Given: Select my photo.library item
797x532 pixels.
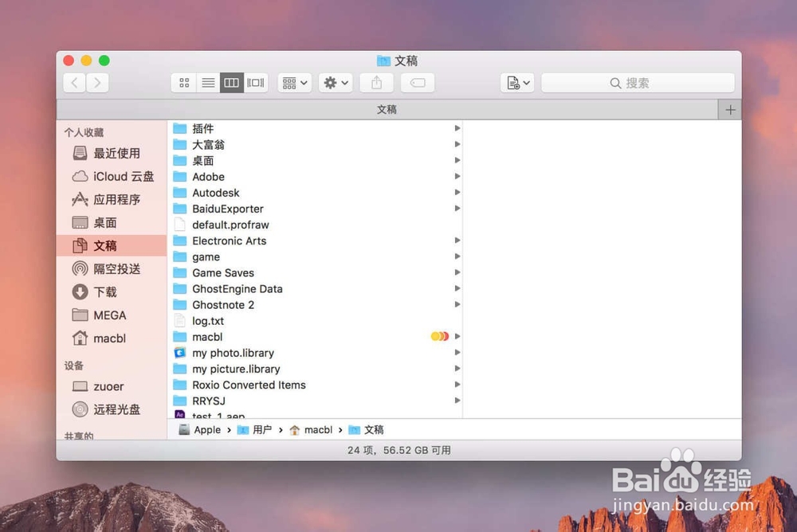Looking at the screenshot, I should click(x=315, y=353).
